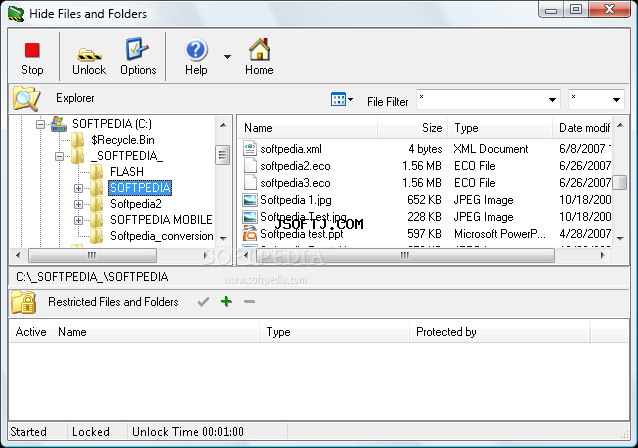
Task: Click the tree pane scroll down arrow
Action: (223, 238)
